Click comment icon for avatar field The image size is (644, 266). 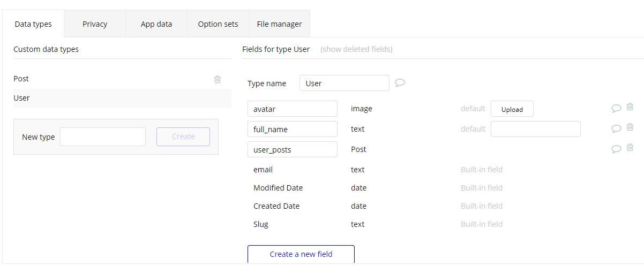pyautogui.click(x=616, y=108)
